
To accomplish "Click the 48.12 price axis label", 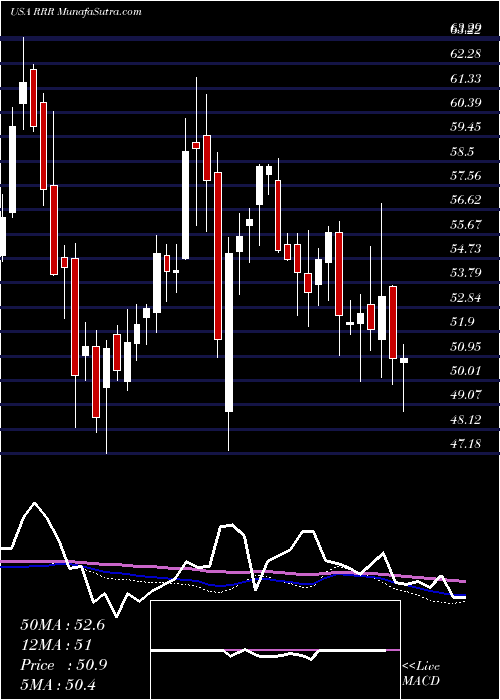I will (466, 419).
